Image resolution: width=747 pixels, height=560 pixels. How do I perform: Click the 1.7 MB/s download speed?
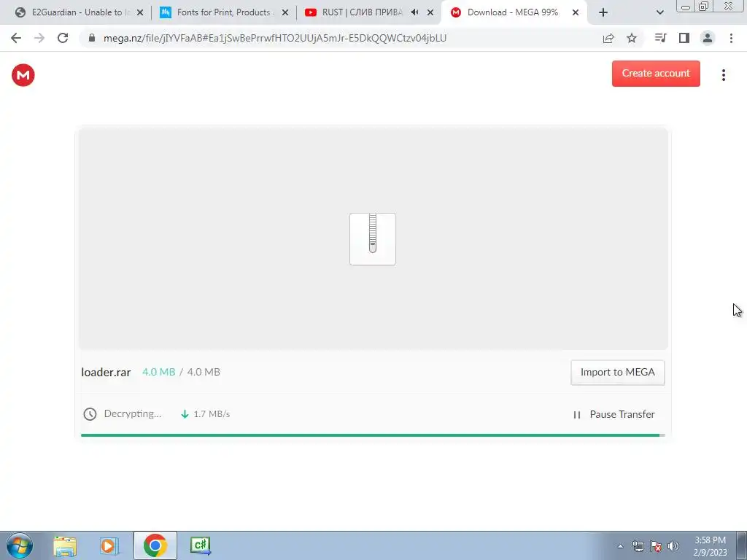coord(212,414)
